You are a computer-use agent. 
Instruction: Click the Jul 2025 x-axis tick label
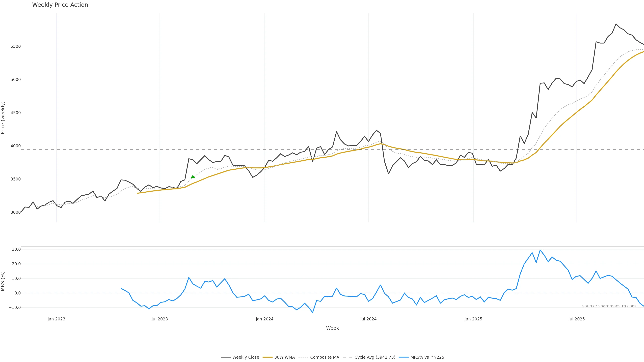point(577,319)
